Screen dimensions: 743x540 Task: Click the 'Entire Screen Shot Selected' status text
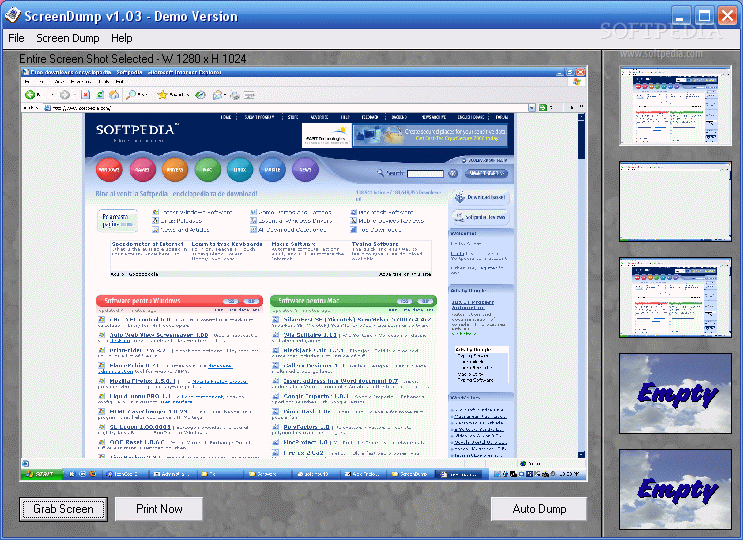[133, 59]
